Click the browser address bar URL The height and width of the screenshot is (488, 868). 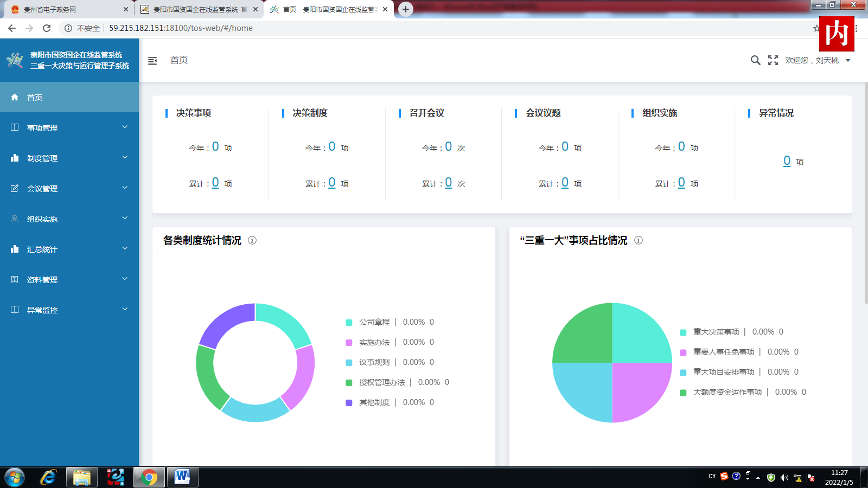181,28
